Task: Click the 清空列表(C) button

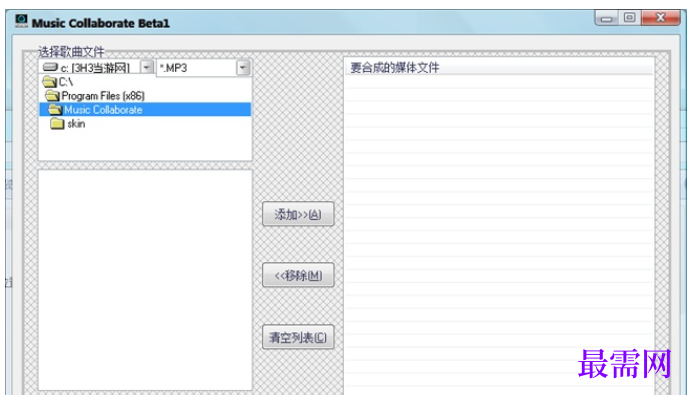Action: point(298,337)
